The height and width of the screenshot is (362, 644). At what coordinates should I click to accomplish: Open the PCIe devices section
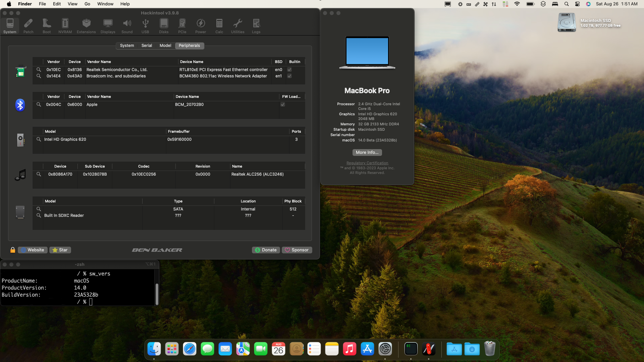(182, 26)
